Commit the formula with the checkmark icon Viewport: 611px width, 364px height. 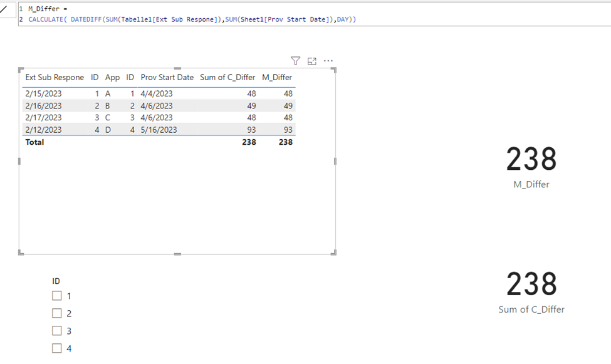[x=4, y=9]
